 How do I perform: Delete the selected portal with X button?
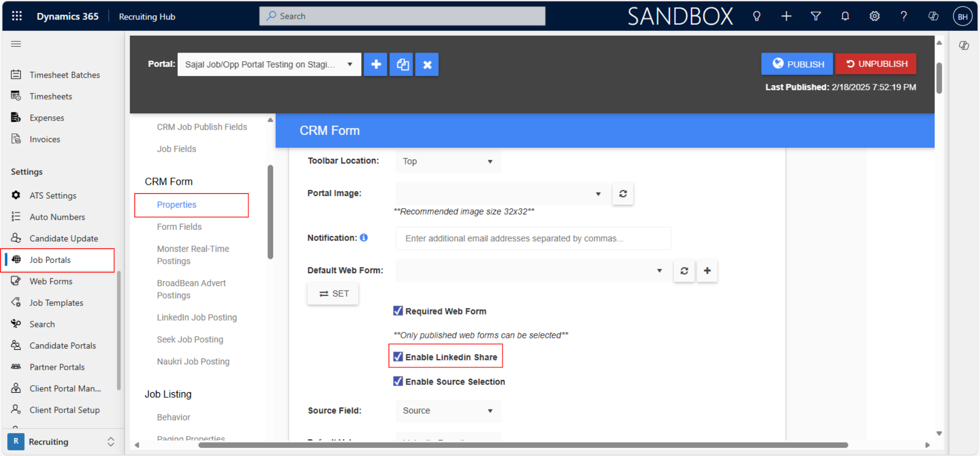(427, 64)
